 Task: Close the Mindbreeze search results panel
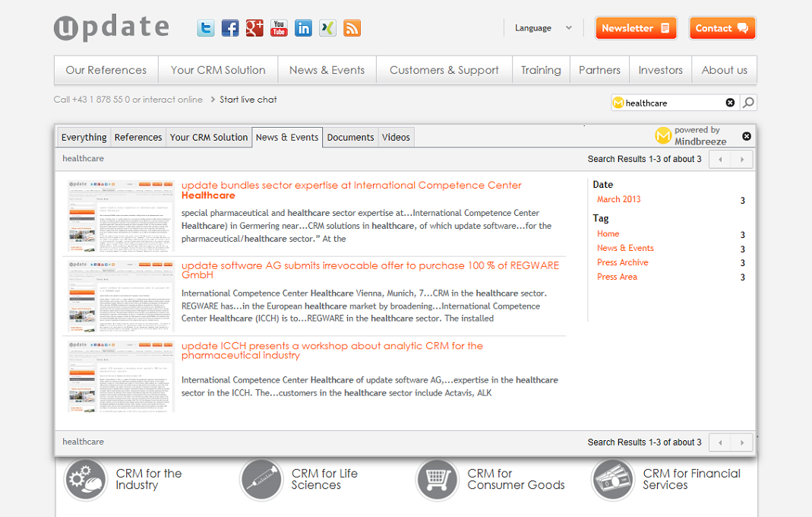[747, 136]
